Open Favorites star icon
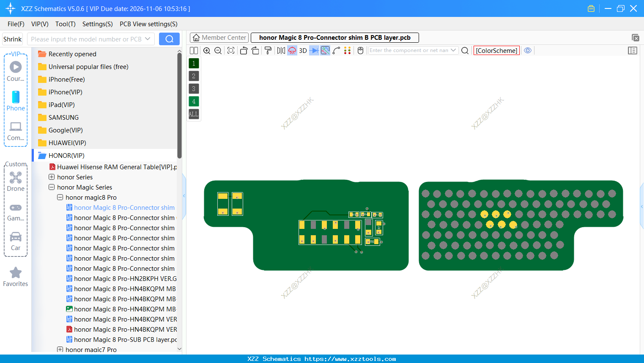Image resolution: width=644 pixels, height=363 pixels. click(x=16, y=277)
